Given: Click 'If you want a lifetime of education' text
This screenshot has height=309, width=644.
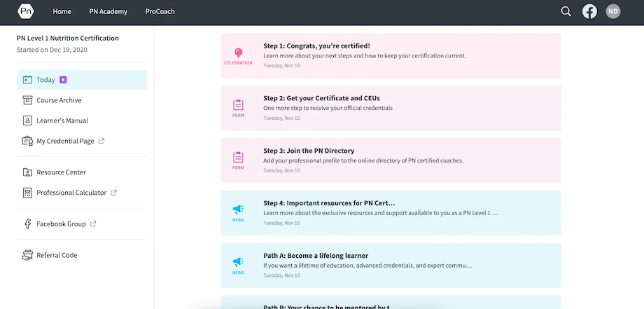Looking at the screenshot, I should [x=367, y=266].
